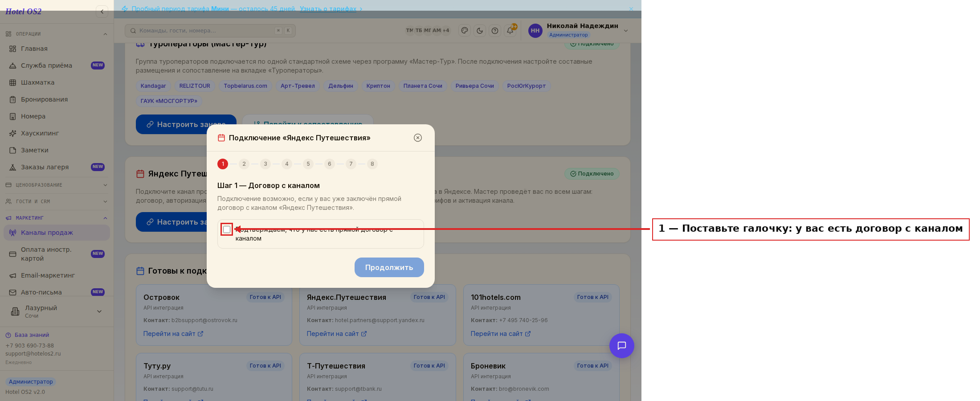Click Настроить button in Яндекс Путешествия card
Image resolution: width=980 pixels, height=401 pixels.
(x=171, y=222)
